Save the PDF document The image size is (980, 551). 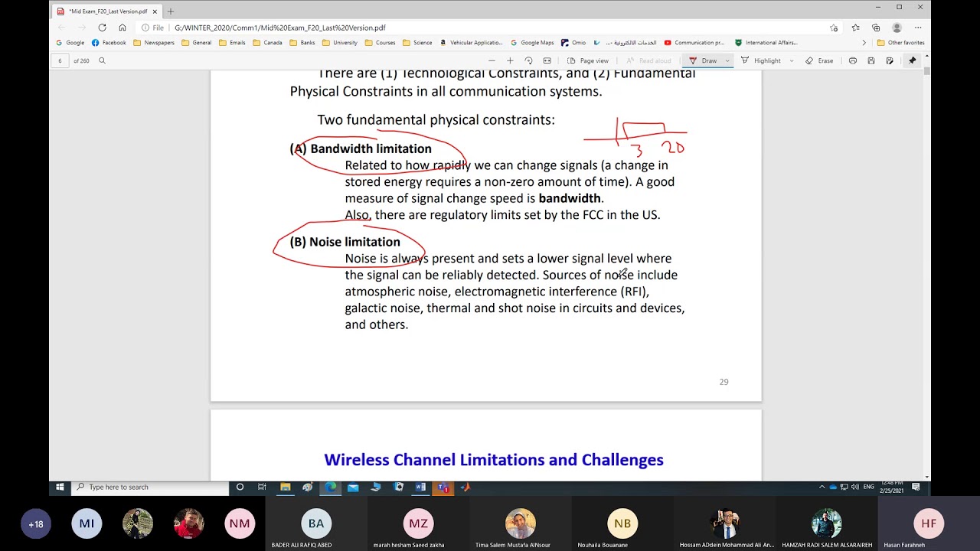[871, 60]
